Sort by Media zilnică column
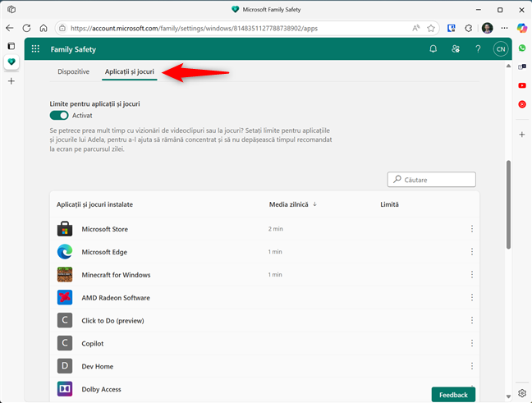 click(x=293, y=204)
